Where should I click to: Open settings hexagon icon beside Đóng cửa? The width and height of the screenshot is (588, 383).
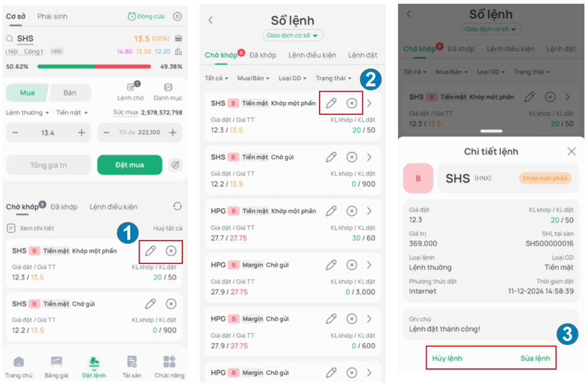click(177, 16)
